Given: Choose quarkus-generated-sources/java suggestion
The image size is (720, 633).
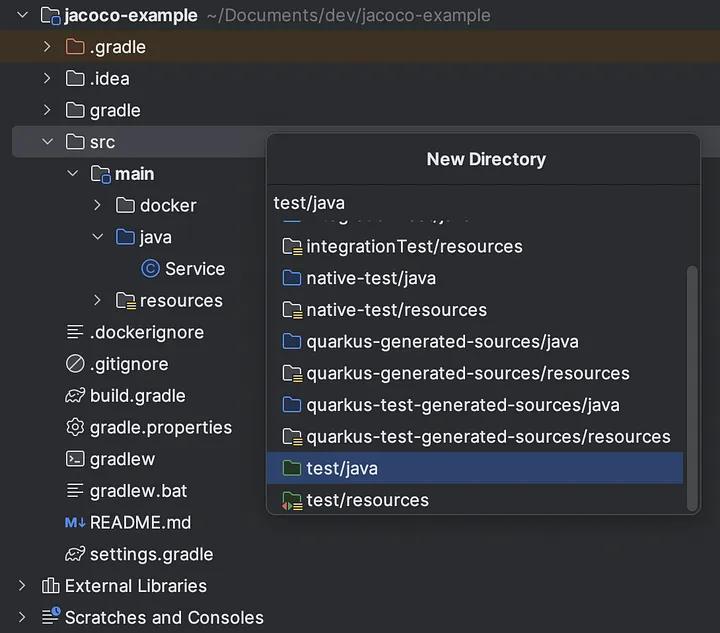Looking at the screenshot, I should pos(475,342).
